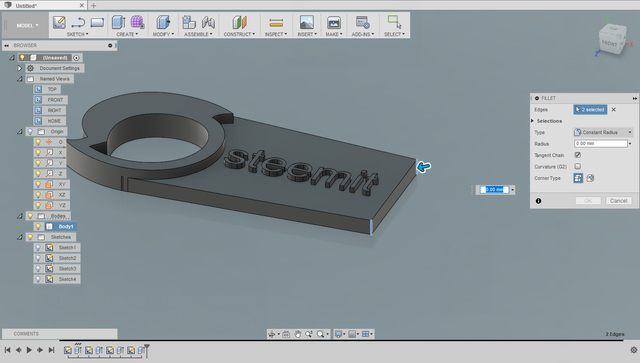Toggle visibility bulb of XY plane
Screen dimensions: 640x363
point(38,184)
